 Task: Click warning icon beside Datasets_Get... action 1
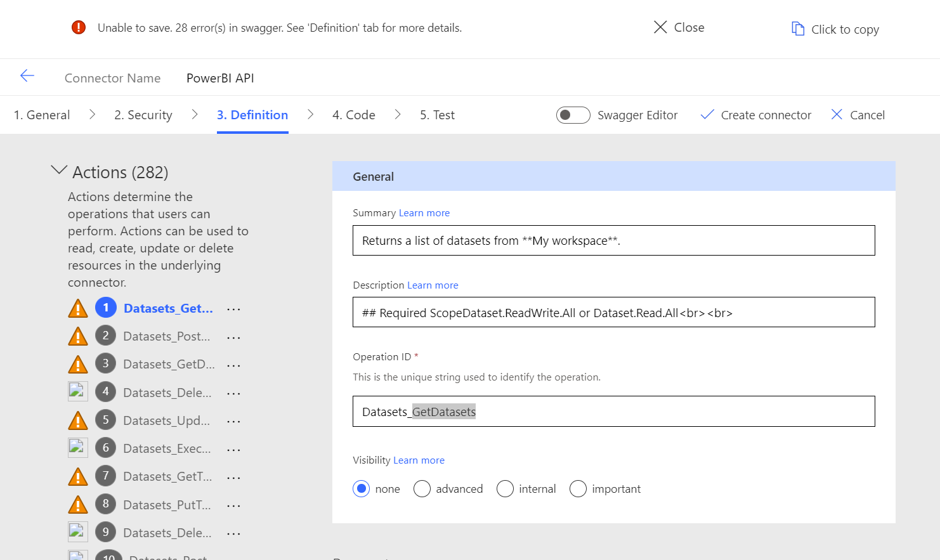click(78, 308)
